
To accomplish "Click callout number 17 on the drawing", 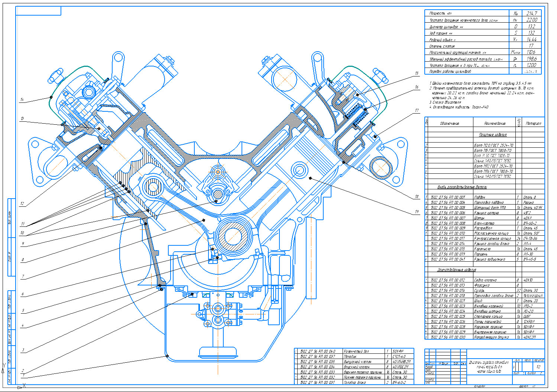I will coord(417,110).
